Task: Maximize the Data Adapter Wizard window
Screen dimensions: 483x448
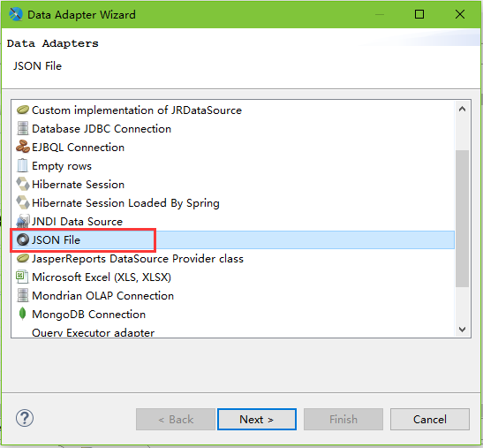Action: click(419, 14)
